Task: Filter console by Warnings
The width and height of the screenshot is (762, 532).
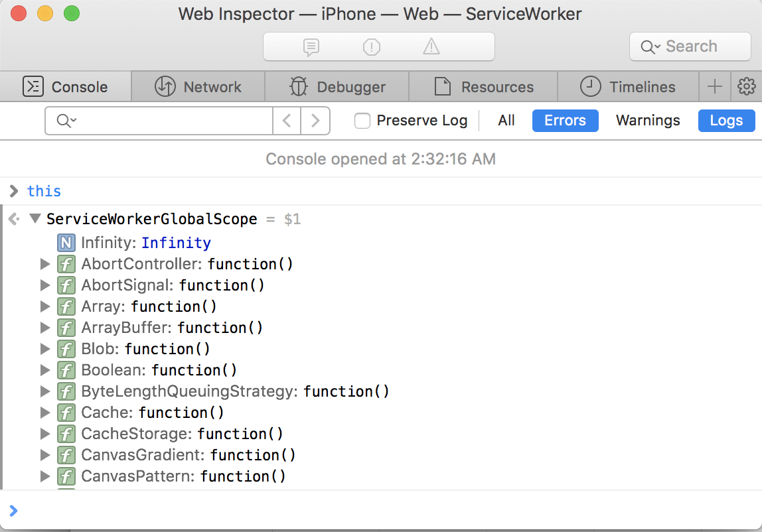Action: [648, 121]
